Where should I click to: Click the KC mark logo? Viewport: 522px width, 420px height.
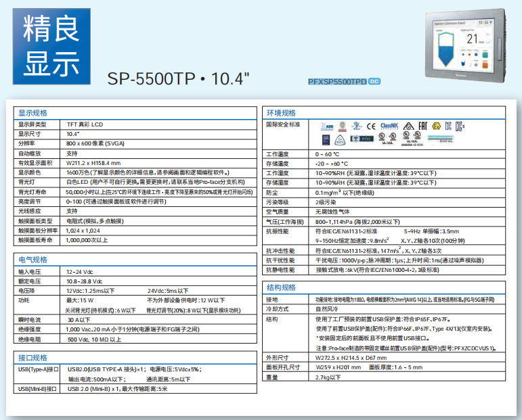click(448, 126)
